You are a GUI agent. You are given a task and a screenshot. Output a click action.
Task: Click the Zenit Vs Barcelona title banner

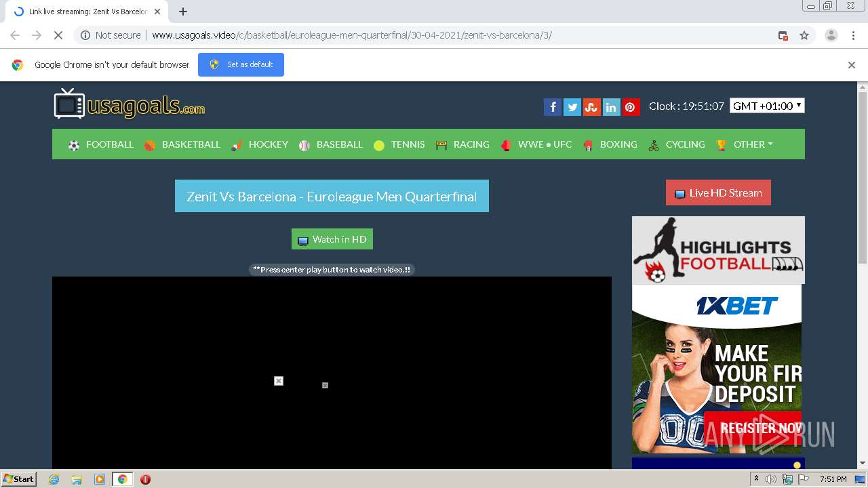click(332, 196)
